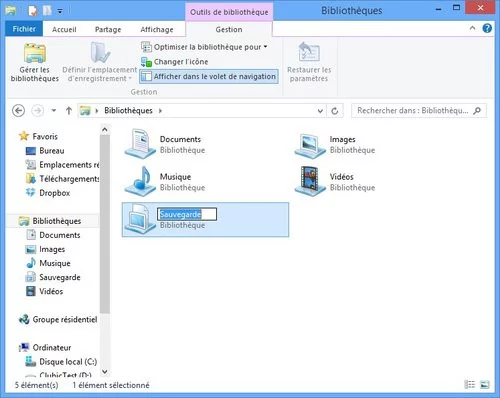Viewport: 500px width, 398px height.
Task: Click the Musique note icon in sidebar
Action: tap(31, 263)
